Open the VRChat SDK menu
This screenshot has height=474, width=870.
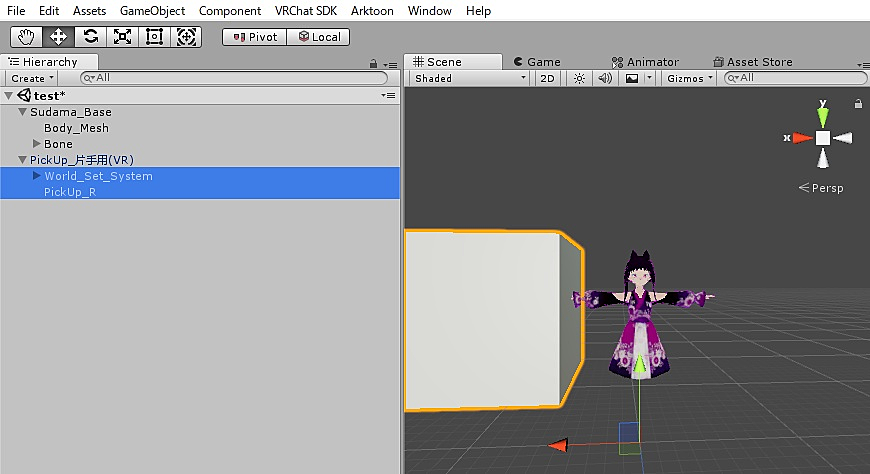tap(306, 11)
